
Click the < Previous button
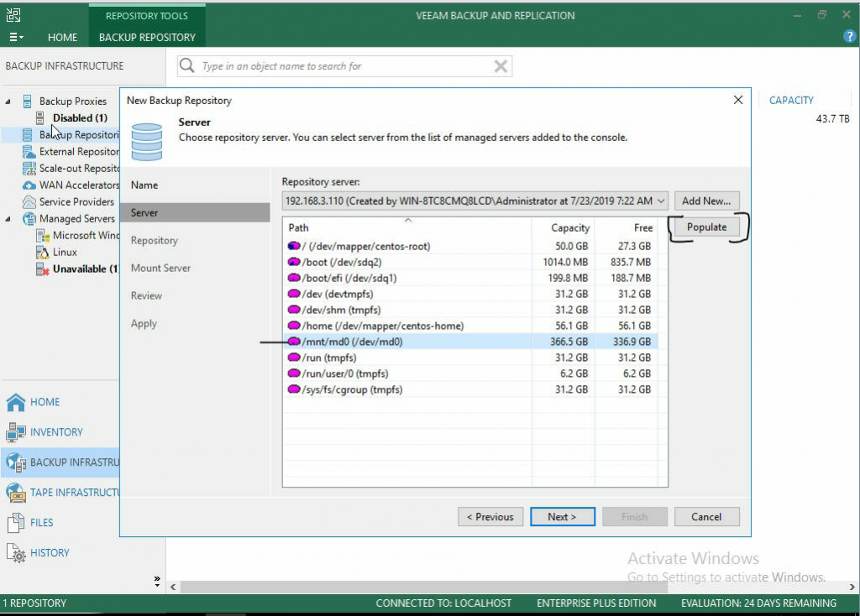[x=490, y=517]
